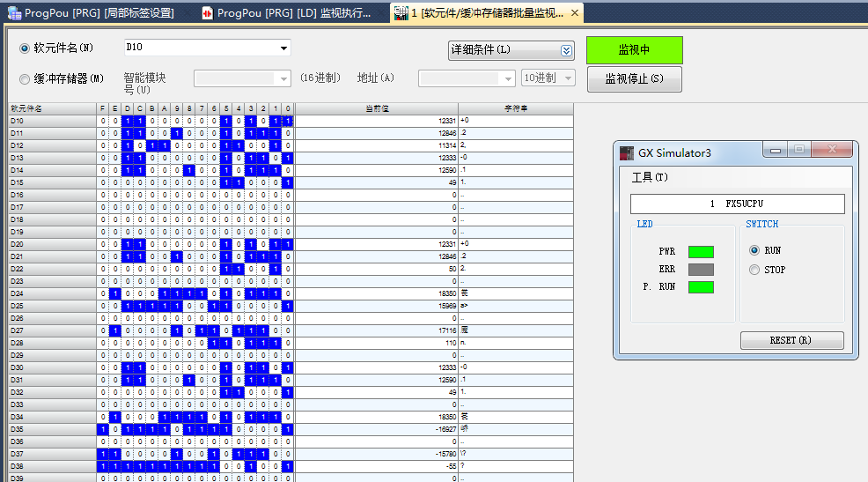Click the double-chevron icon beside 详细条件

(x=566, y=50)
